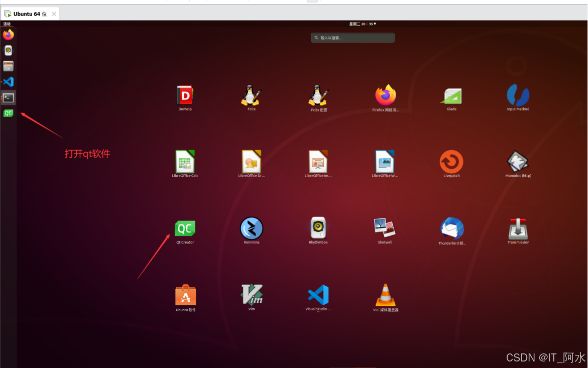Open Shotwell photo manager
The image size is (588, 368).
point(385,228)
